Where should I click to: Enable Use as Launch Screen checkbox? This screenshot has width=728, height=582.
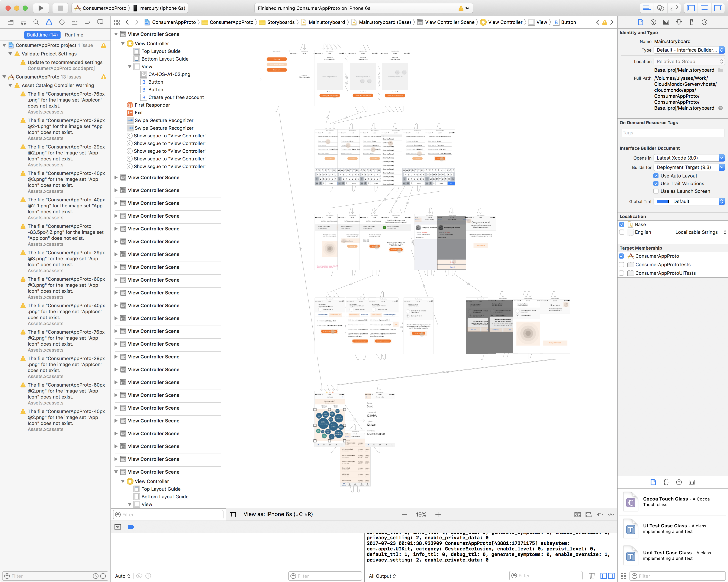(656, 192)
